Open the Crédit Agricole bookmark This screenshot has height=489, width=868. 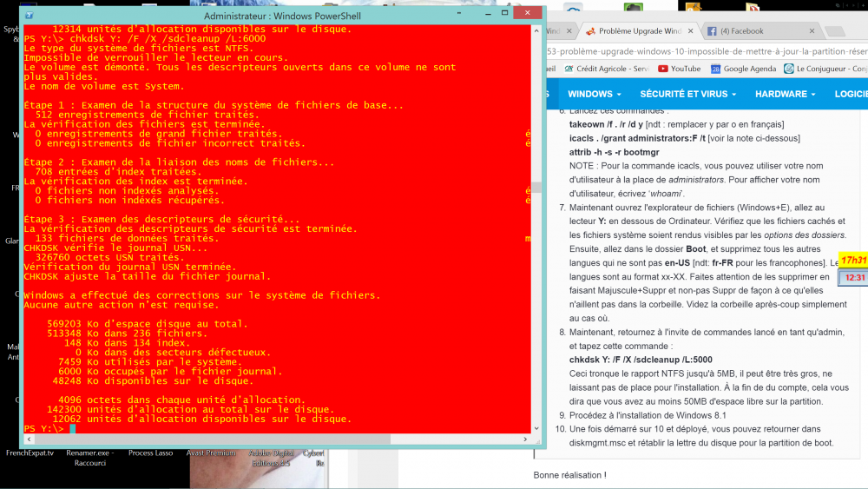tap(607, 69)
